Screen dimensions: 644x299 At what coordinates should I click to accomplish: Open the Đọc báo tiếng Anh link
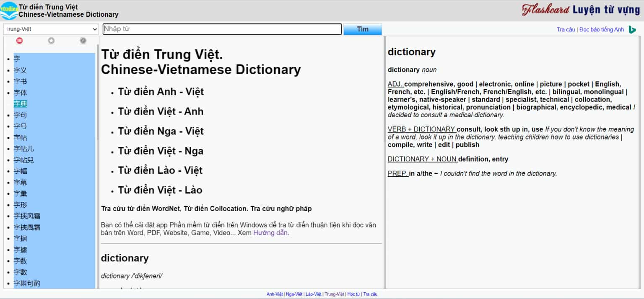pos(602,30)
